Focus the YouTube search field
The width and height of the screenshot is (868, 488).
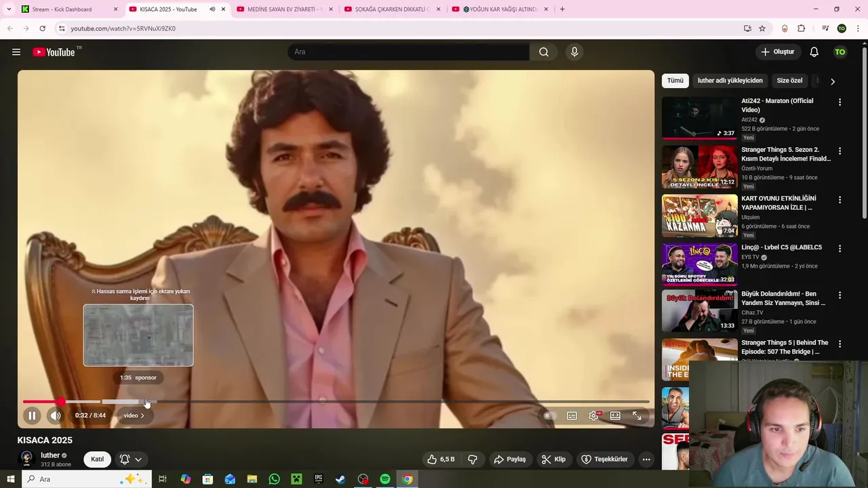click(x=409, y=52)
